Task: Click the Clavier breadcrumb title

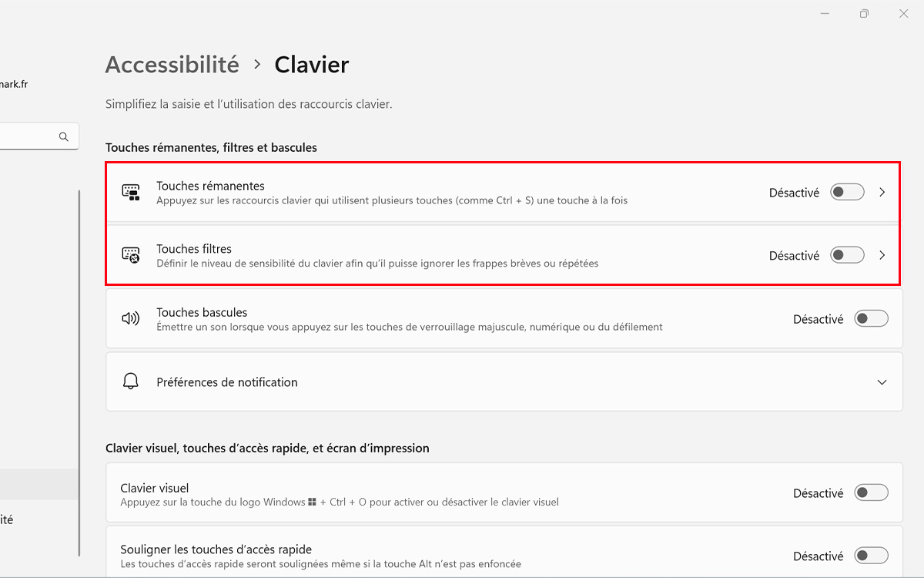Action: pyautogui.click(x=312, y=65)
